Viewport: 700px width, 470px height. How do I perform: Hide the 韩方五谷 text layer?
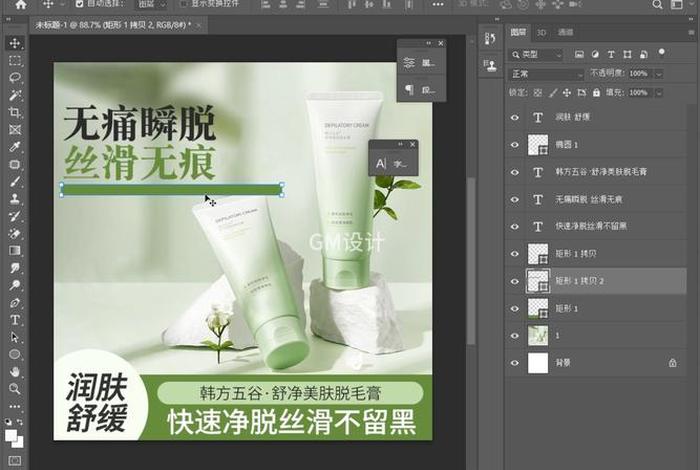pyautogui.click(x=515, y=172)
